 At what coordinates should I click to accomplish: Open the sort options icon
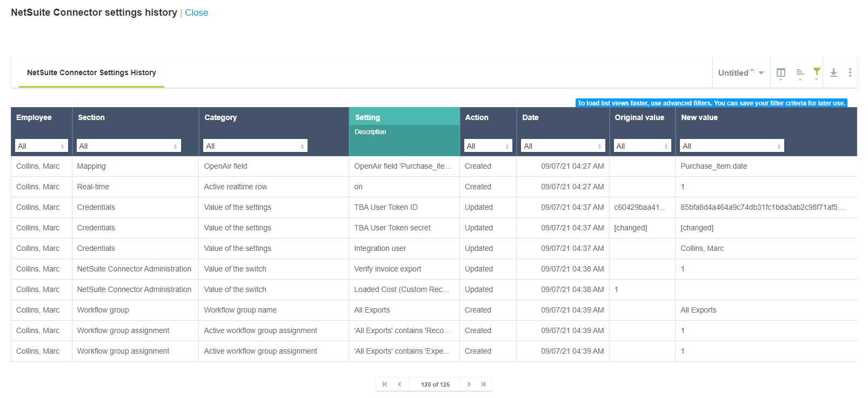800,73
